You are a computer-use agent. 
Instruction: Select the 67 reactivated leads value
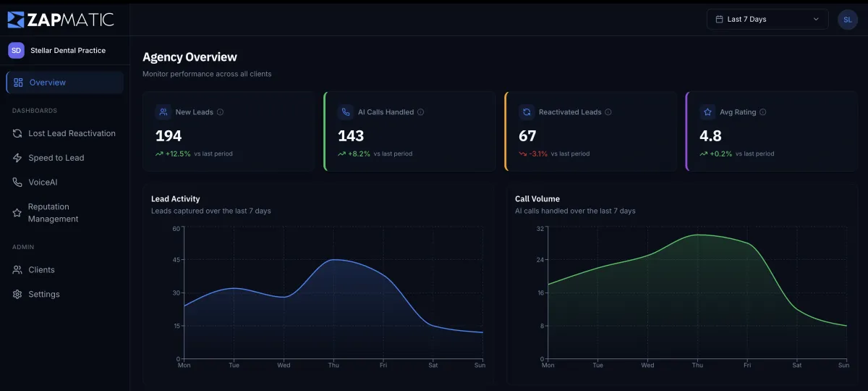[527, 135]
